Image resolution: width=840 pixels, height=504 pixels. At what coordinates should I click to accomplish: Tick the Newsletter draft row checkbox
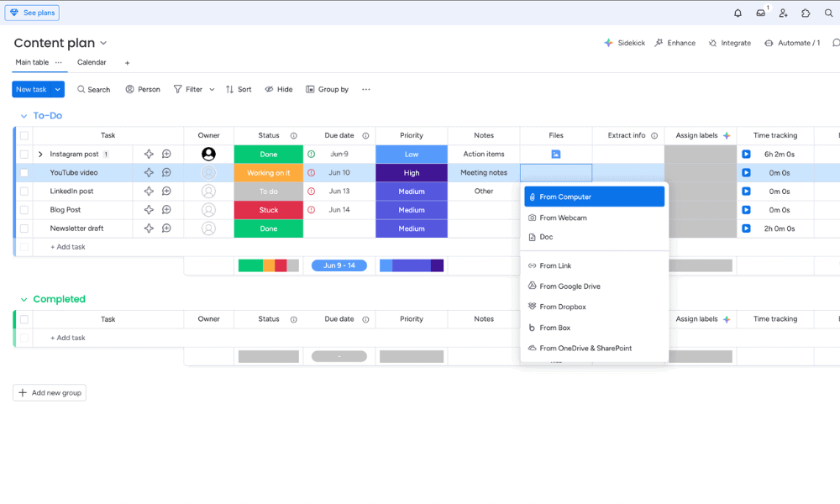[x=24, y=228]
